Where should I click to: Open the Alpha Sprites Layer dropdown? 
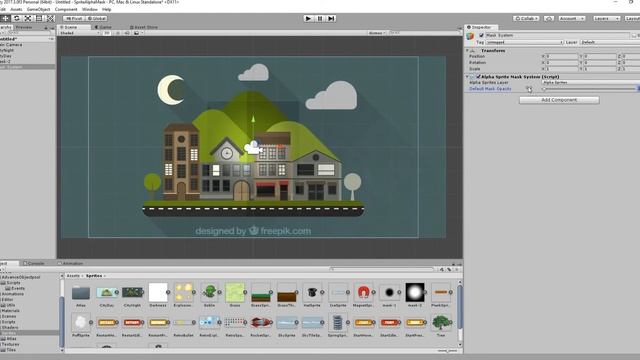click(591, 82)
